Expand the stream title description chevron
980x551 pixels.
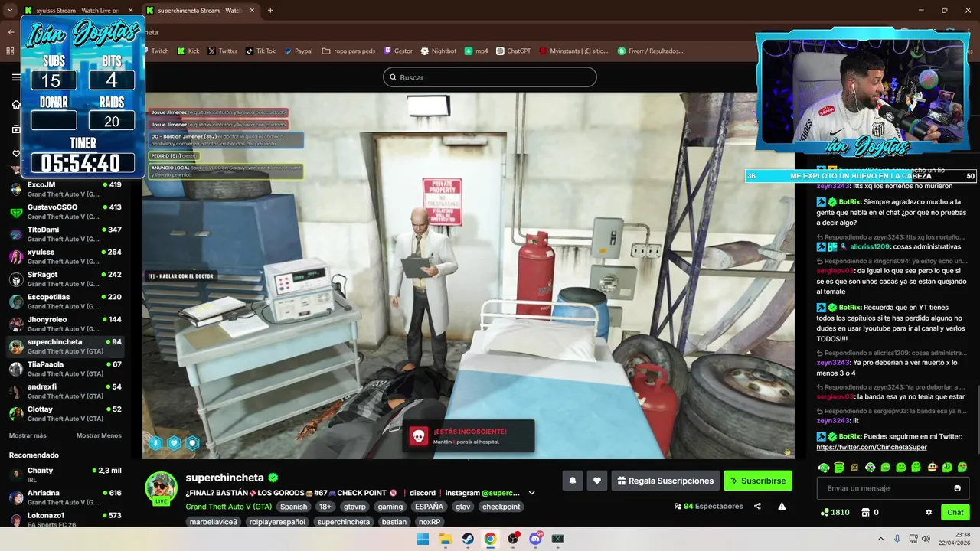click(531, 493)
